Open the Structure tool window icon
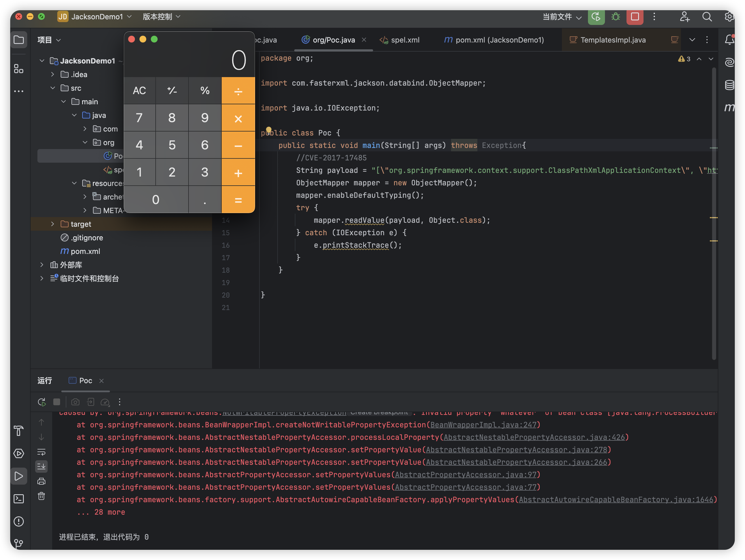Viewport: 745px width, 560px height. 18,69
